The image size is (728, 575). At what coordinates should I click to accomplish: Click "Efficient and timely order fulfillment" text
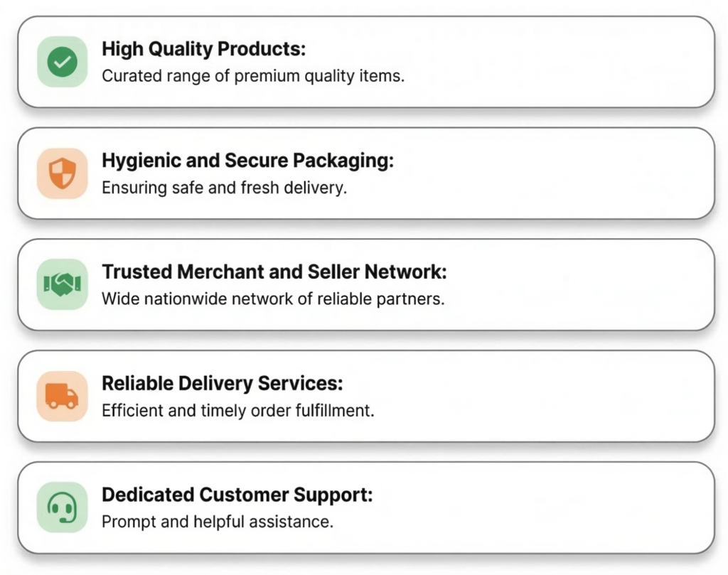(238, 411)
